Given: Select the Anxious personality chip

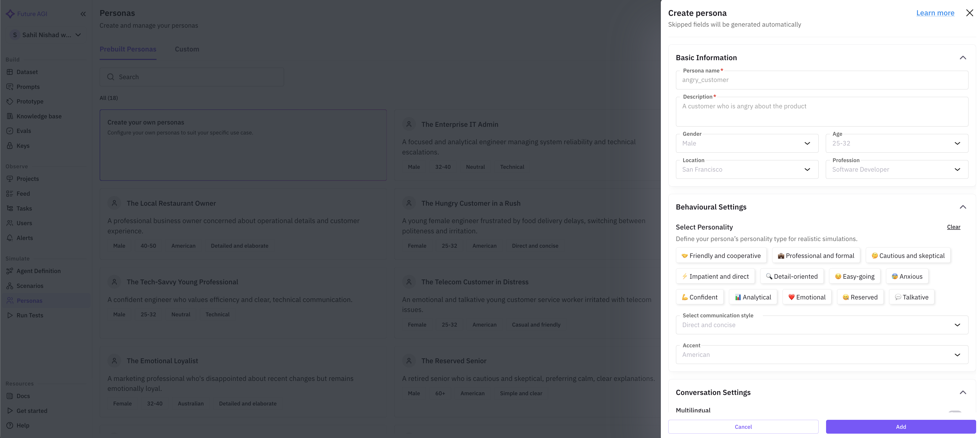Looking at the screenshot, I should coord(907,276).
